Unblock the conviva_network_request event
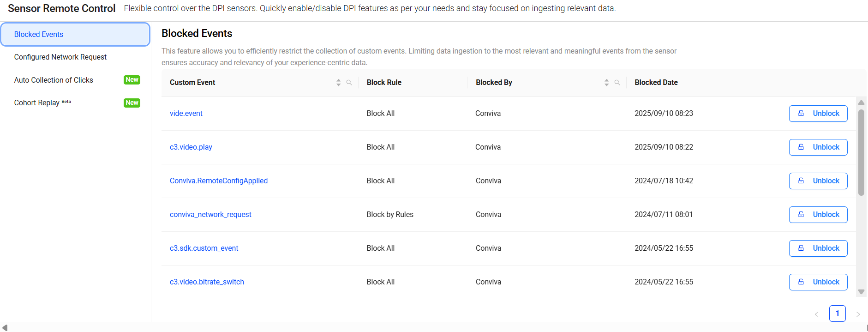 [x=818, y=215]
